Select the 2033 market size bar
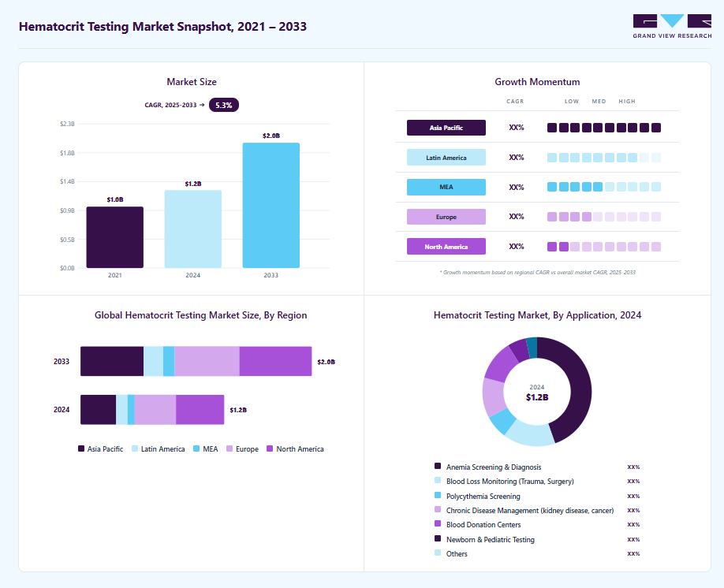Screen dimensions: 724x588 tap(271, 206)
